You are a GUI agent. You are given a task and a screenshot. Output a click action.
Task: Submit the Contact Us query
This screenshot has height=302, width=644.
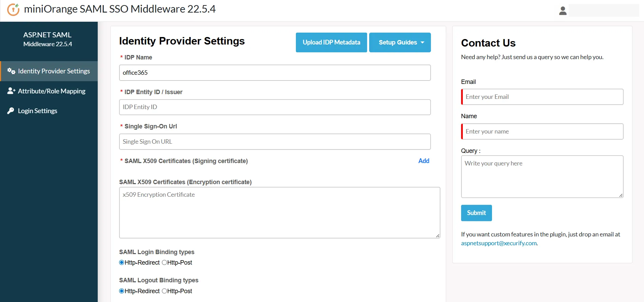pyautogui.click(x=476, y=213)
